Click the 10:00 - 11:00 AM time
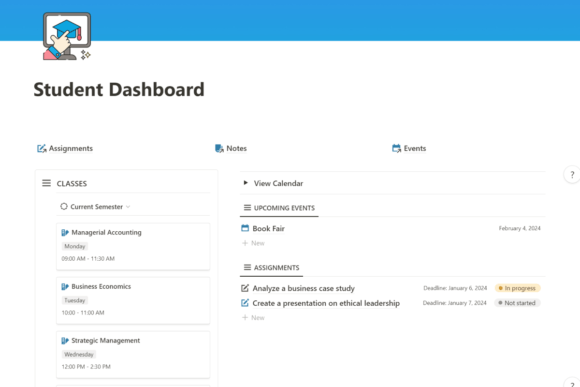The height and width of the screenshot is (387, 580). pyautogui.click(x=83, y=313)
